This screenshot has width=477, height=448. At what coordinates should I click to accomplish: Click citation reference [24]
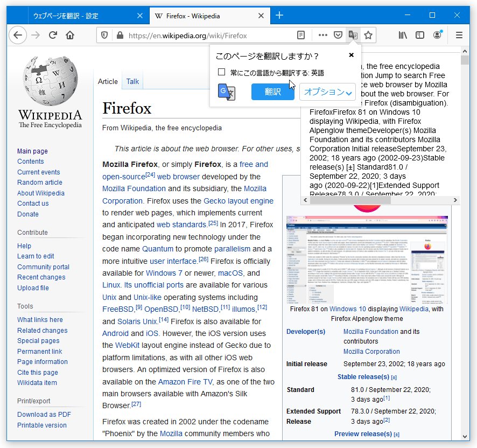(x=150, y=174)
